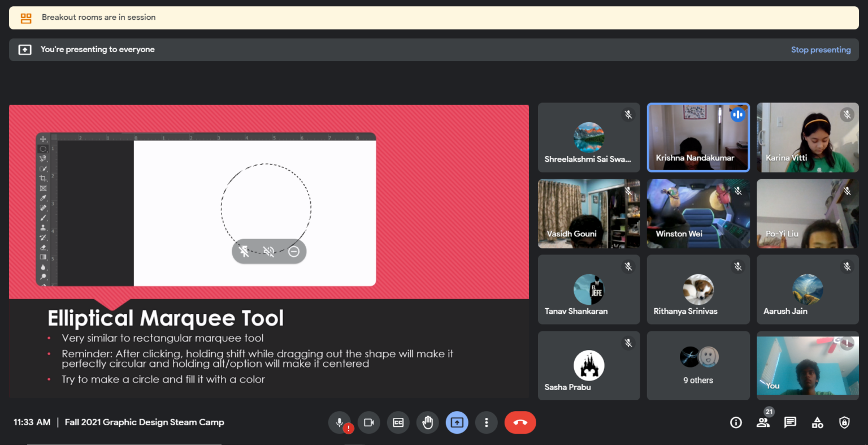
Task: Mute presentation audio in the overlay
Action: pyautogui.click(x=269, y=252)
